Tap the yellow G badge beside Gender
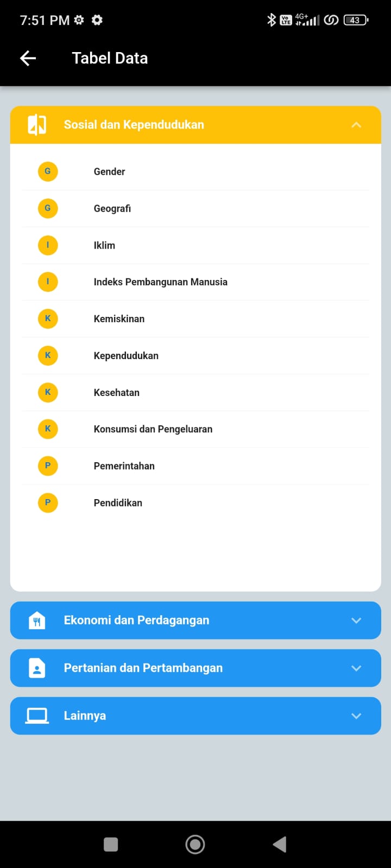Screen dimensions: 391x868 point(48,171)
